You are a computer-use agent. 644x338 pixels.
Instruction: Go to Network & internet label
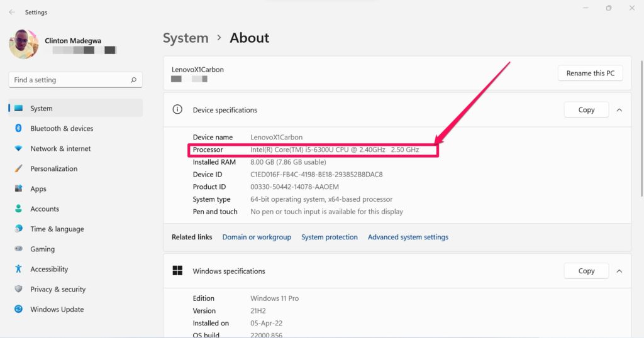click(x=60, y=148)
